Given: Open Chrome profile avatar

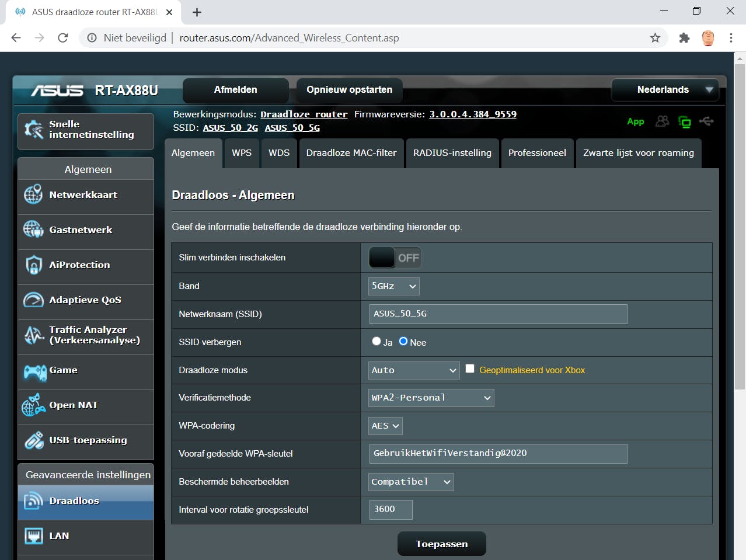Looking at the screenshot, I should point(708,38).
